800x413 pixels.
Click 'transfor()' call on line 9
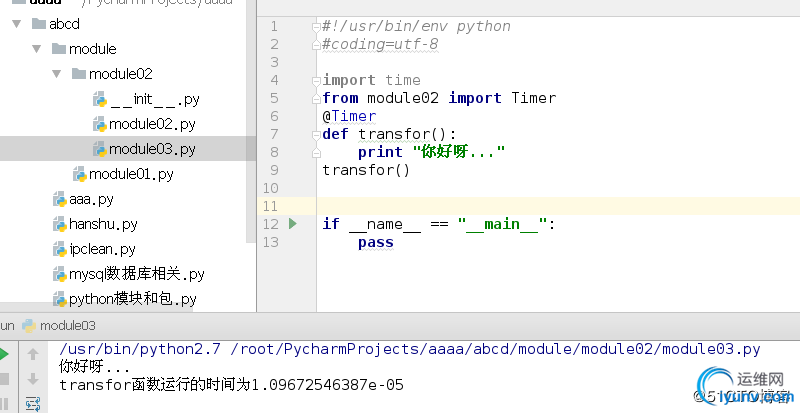pos(366,170)
